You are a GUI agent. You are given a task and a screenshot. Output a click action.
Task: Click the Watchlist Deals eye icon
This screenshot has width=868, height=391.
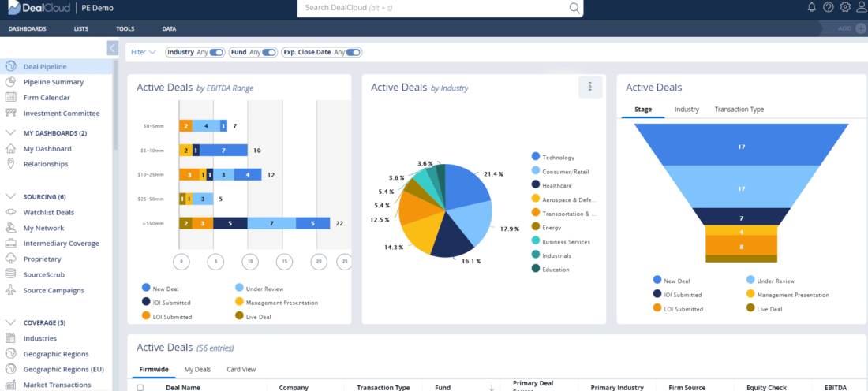coord(11,212)
